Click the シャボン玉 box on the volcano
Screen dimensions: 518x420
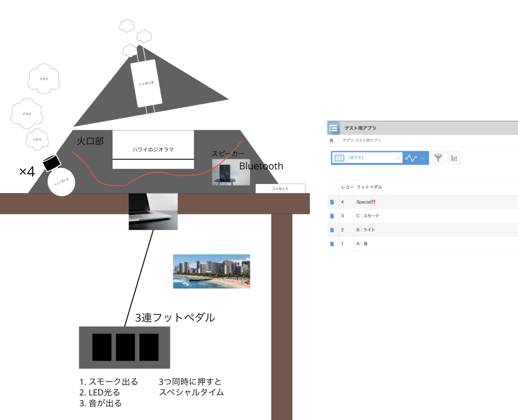click(146, 83)
